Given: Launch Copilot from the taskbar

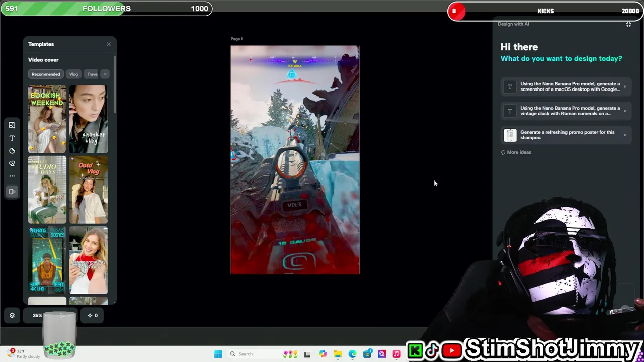Looking at the screenshot, I should (x=323, y=354).
